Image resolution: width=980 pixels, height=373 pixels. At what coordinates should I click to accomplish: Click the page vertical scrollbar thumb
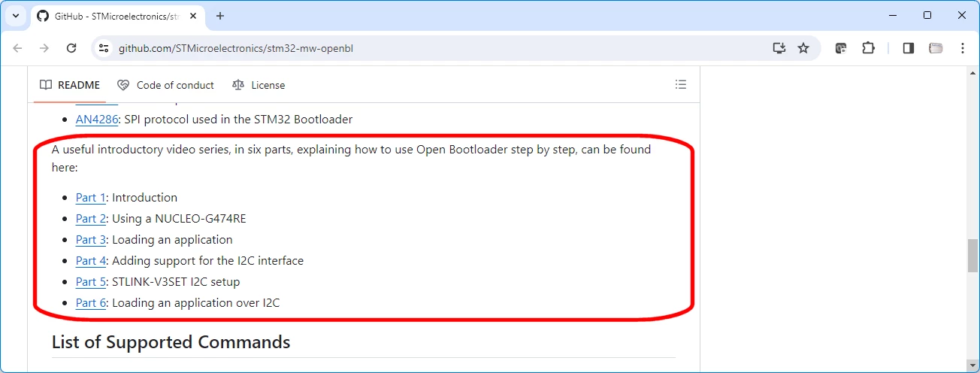[x=973, y=256]
